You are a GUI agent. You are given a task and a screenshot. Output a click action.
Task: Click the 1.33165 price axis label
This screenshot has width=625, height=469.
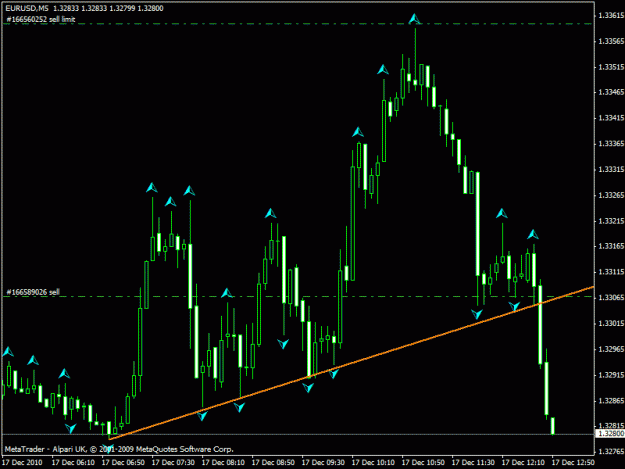(611, 246)
